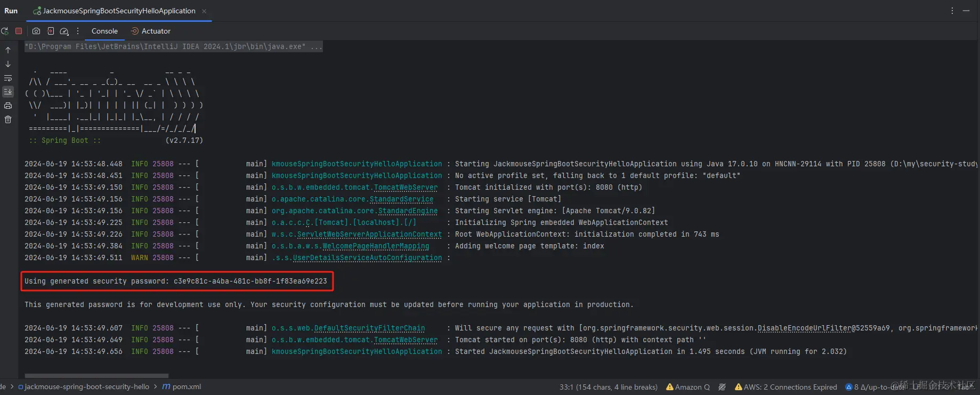Click the crossed-out icon beside Amazon Q

click(722, 387)
